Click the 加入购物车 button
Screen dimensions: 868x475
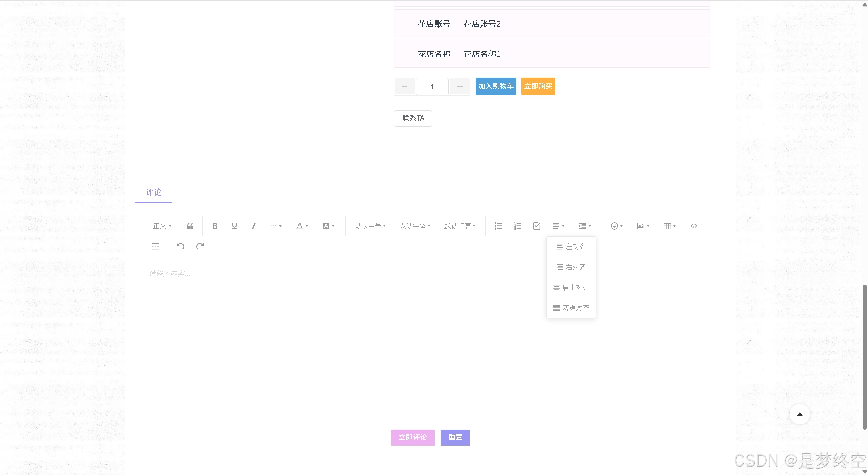495,86
